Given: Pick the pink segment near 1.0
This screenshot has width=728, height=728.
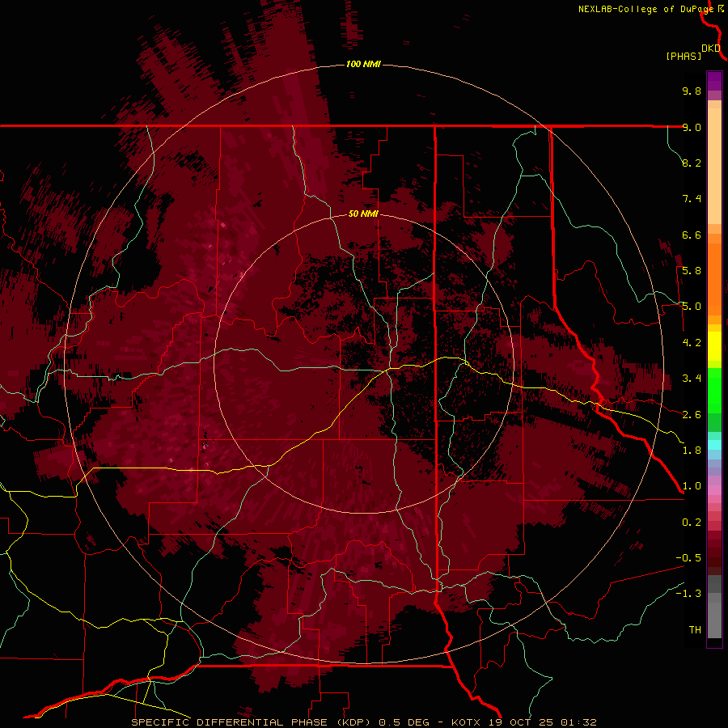Looking at the screenshot, I should (x=714, y=490).
